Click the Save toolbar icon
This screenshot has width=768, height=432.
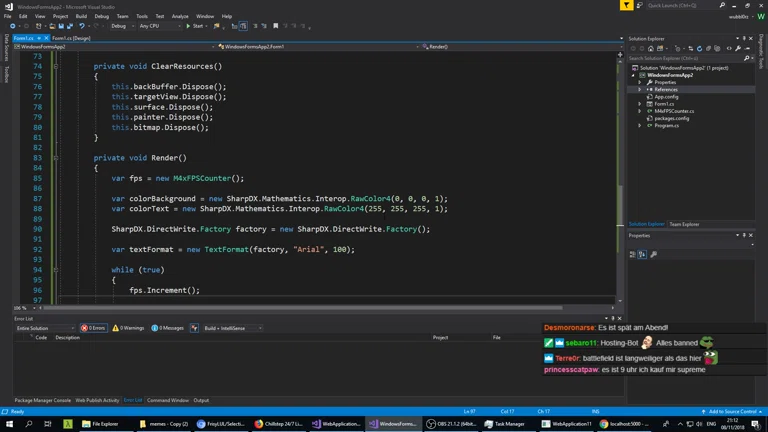(x=61, y=26)
